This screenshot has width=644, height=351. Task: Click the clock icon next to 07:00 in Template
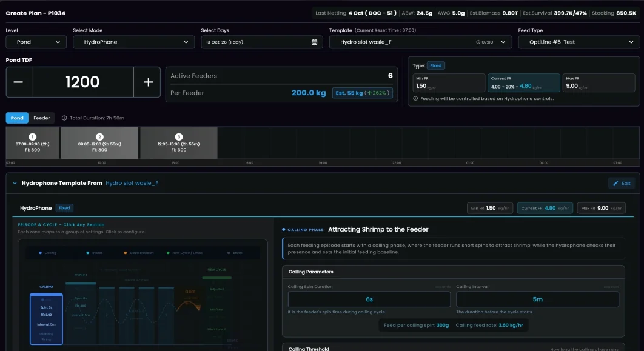(478, 42)
